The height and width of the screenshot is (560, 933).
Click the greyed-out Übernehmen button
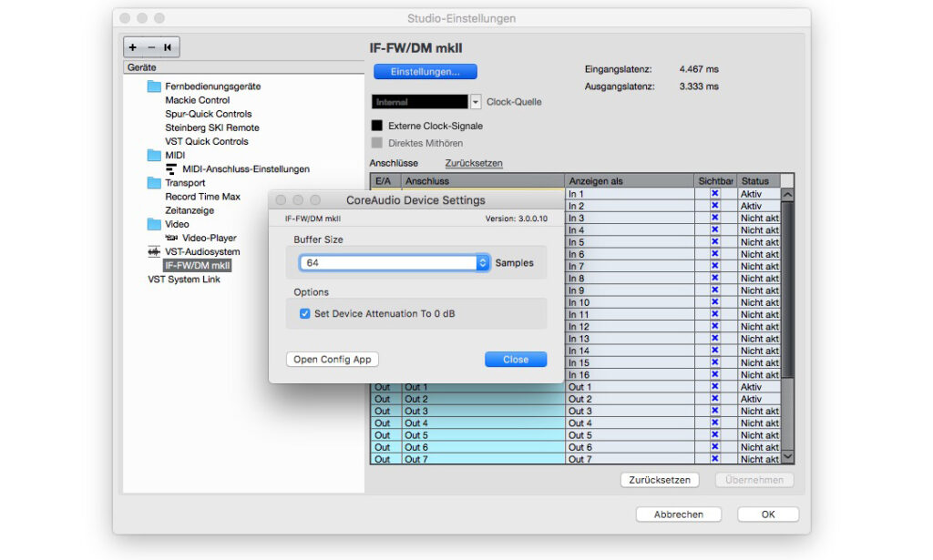tap(754, 480)
